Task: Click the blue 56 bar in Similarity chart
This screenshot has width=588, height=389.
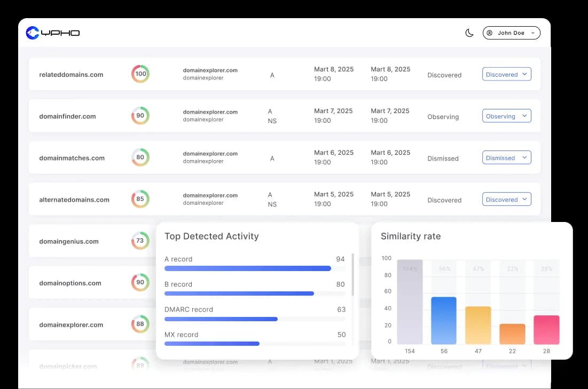Action: point(444,320)
